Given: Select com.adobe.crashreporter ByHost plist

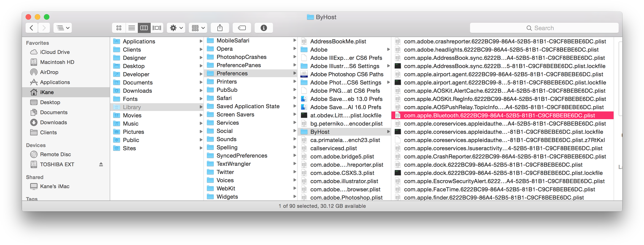Looking at the screenshot, I should point(502,41).
